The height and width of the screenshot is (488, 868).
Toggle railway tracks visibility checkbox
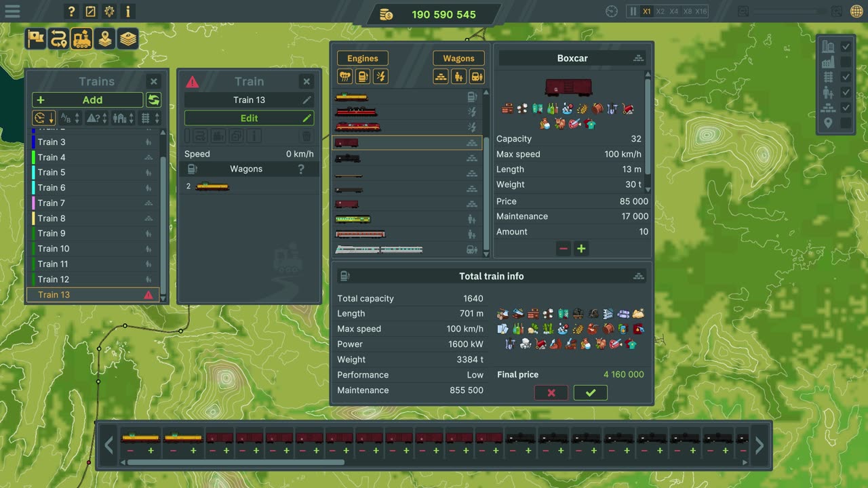click(x=846, y=77)
